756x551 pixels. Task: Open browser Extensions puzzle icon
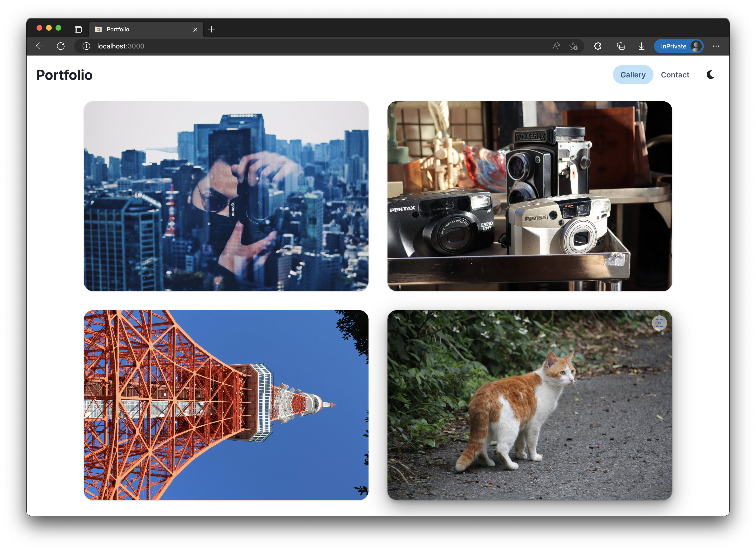coord(598,46)
